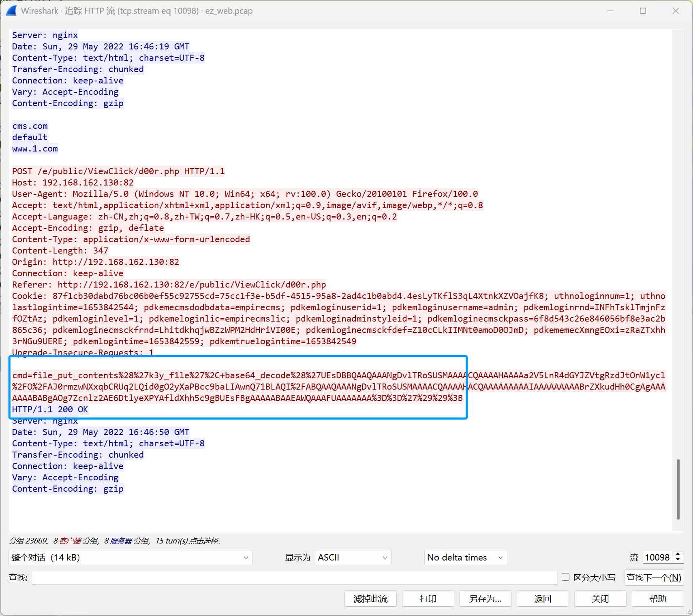This screenshot has width=693, height=616.
Task: Click the 帮助 help button
Action: pos(658,599)
